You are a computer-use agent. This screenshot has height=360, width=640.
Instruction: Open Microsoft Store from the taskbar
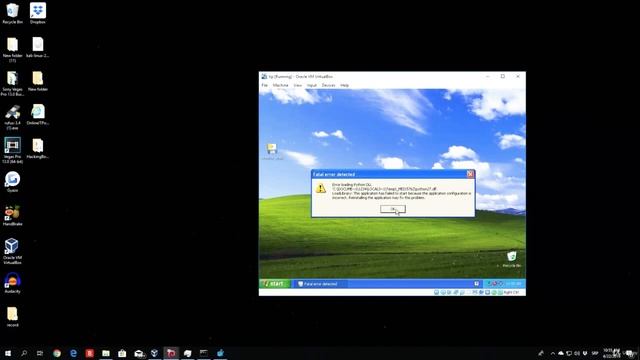[x=122, y=353]
